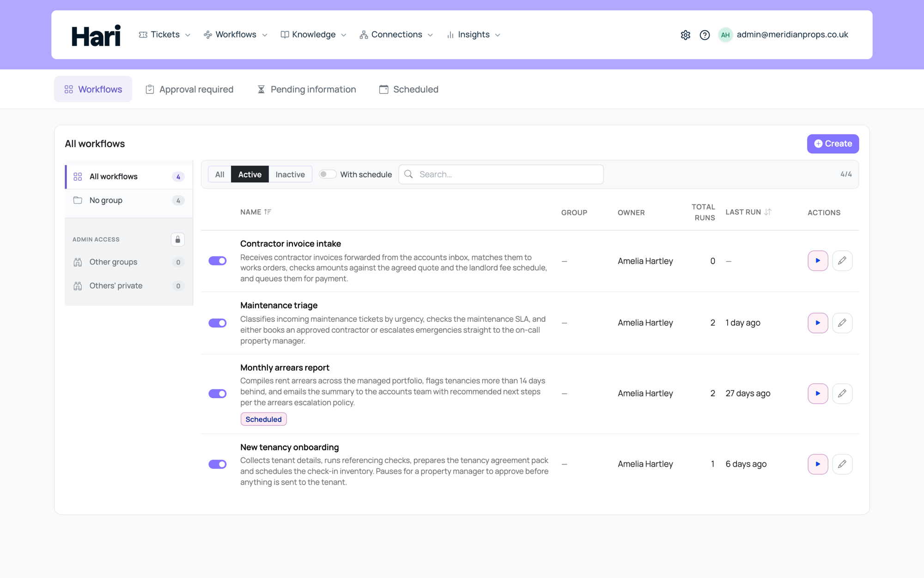Disable the New tenancy onboarding workflow
This screenshot has height=578, width=924.
tap(217, 464)
